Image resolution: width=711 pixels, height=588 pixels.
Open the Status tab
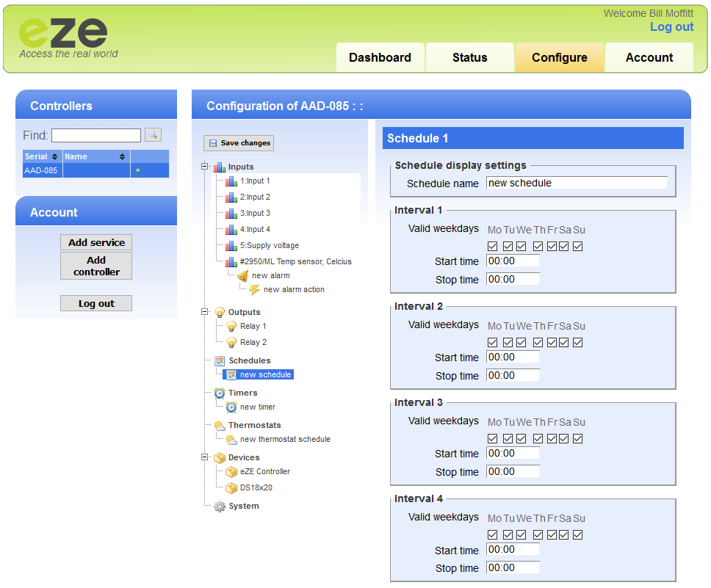pos(469,58)
